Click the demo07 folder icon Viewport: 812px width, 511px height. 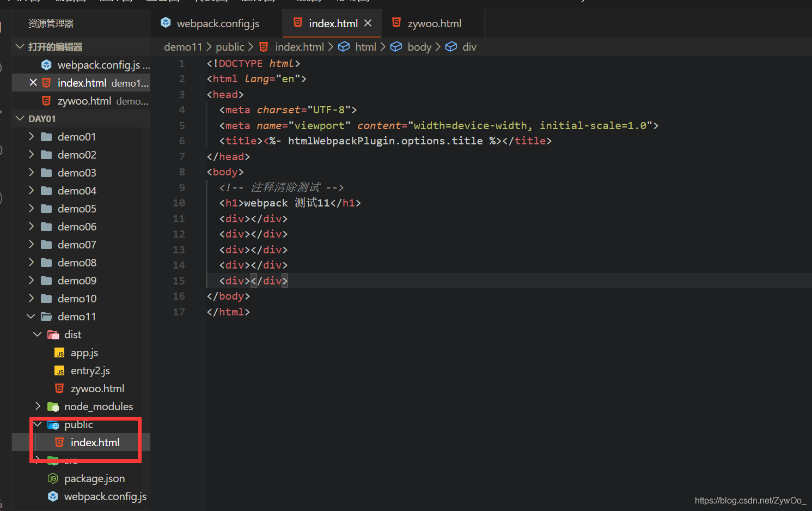47,245
